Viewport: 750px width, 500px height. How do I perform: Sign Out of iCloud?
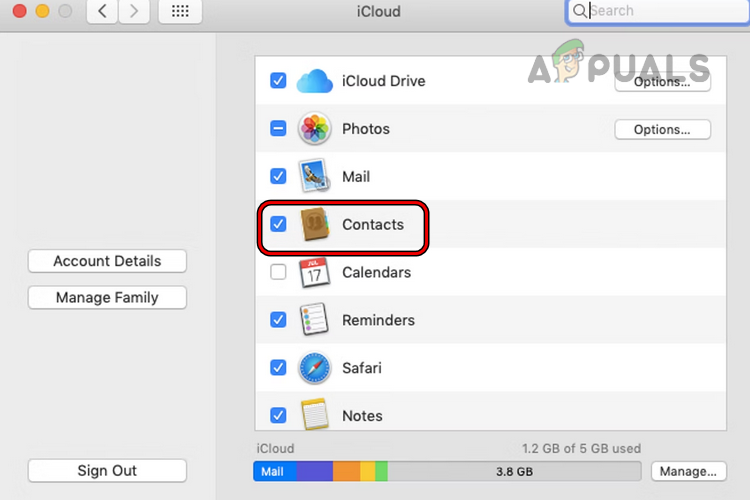(107, 471)
